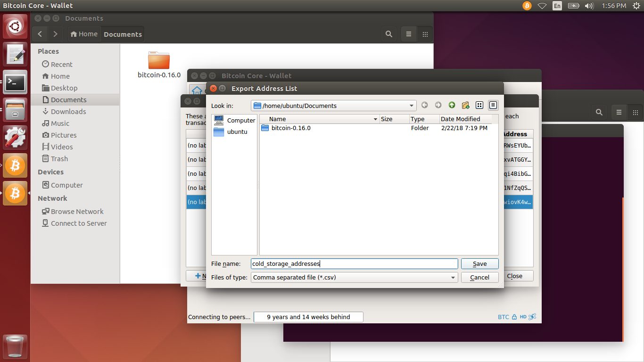Sort file list by Size column

click(x=394, y=119)
